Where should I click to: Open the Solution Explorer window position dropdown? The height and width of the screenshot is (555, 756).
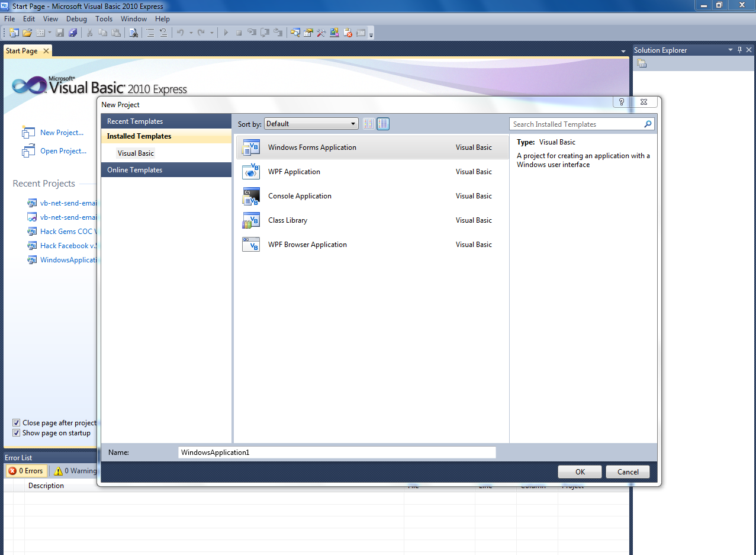coord(731,50)
